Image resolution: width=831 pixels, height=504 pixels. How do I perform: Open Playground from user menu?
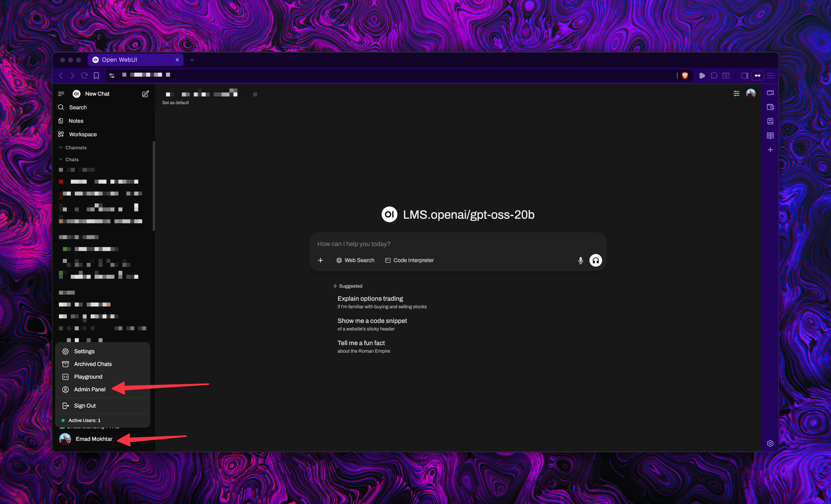(x=103, y=377)
